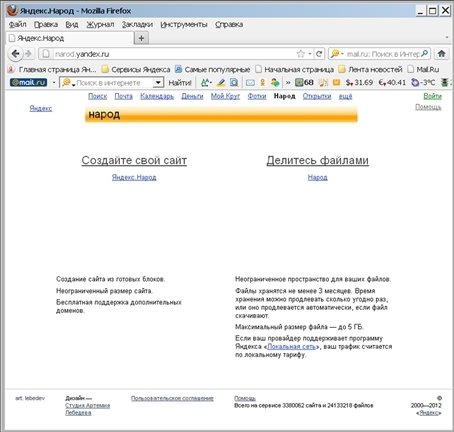Click the Войти login link
This screenshot has height=432, width=454.
click(432, 96)
